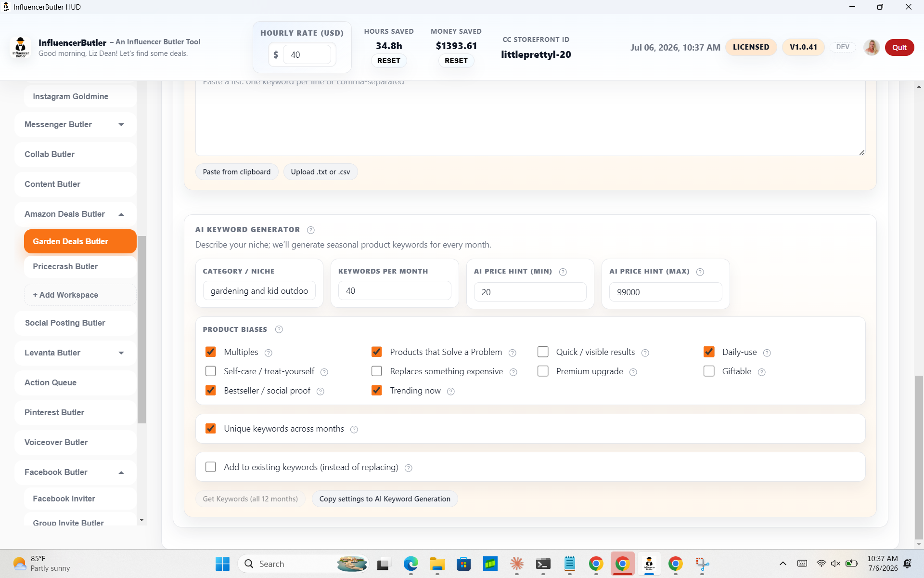Show hidden system tray icons

pos(783,564)
